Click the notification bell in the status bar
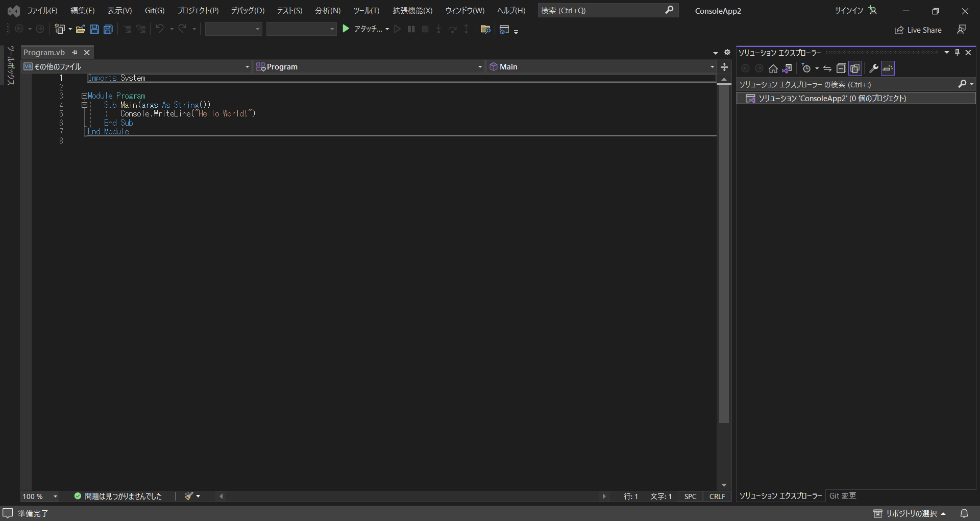This screenshot has width=980, height=521. tap(964, 513)
